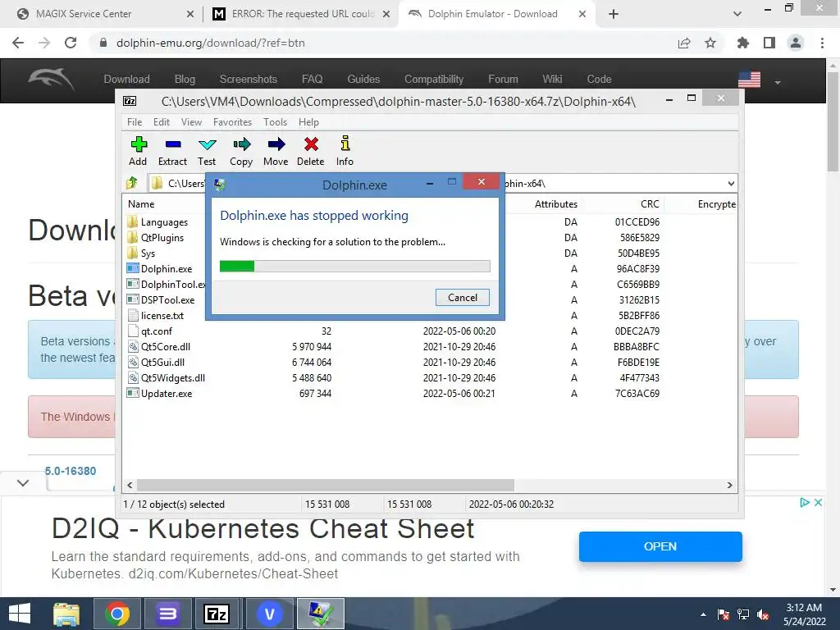Screen dimensions: 840x630
Task: Click the Test toolbar icon
Action: click(207, 144)
